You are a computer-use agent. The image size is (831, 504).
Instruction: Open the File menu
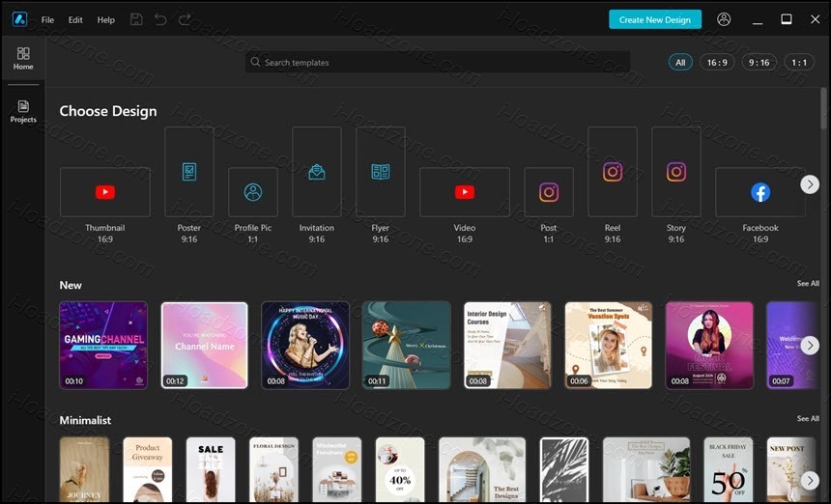click(x=47, y=19)
